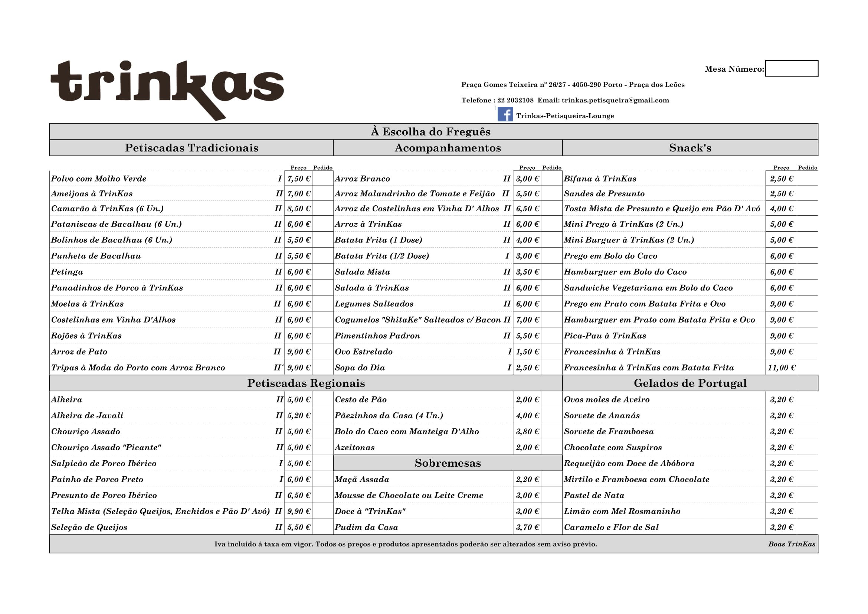Viewport: 868px width, 614px height.
Task: Click the 'Petinga' menu item
Action: click(x=67, y=272)
